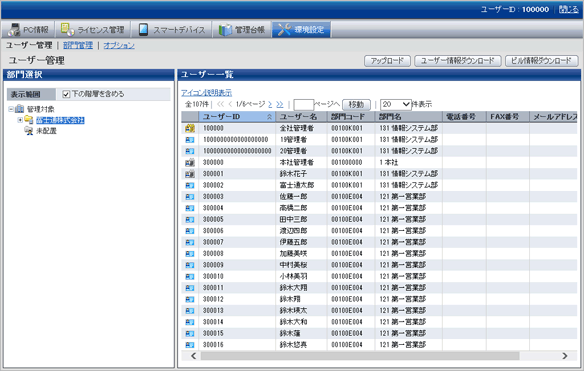Screen dimensions: 584x371
Task: Select user ID 300016 cell
Action: [x=213, y=345]
